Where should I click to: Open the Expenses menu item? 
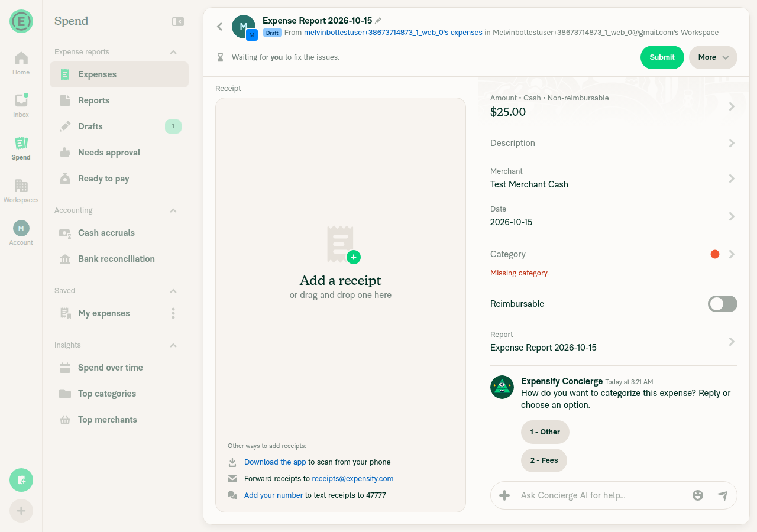point(119,74)
